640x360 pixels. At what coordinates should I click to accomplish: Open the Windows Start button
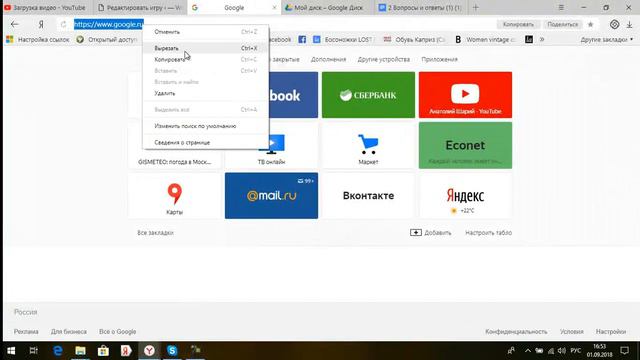(11, 351)
